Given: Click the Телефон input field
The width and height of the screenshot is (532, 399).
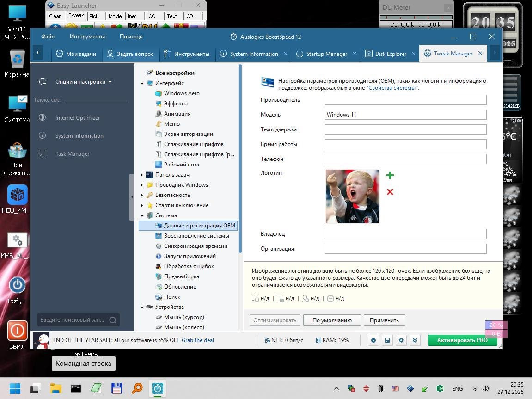Looking at the screenshot, I should click(x=405, y=159).
